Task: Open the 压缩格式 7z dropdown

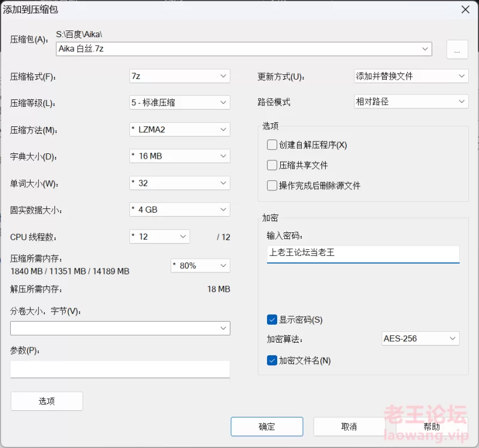Action: [x=180, y=76]
